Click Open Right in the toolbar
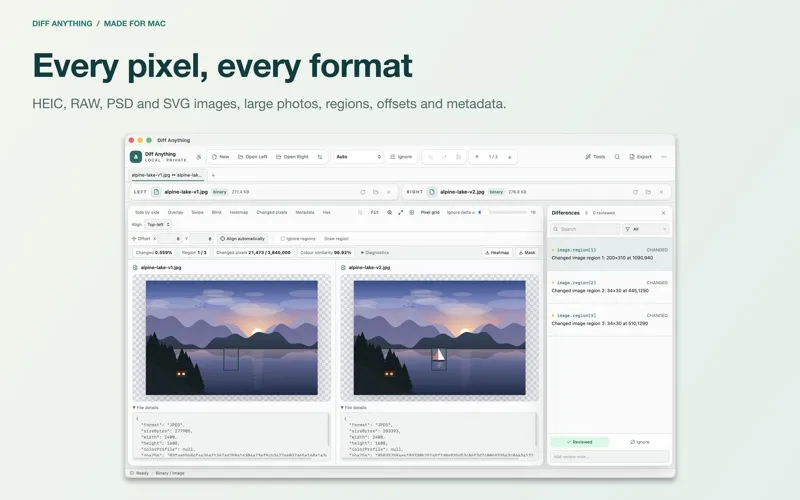800x500 pixels. [x=292, y=157]
